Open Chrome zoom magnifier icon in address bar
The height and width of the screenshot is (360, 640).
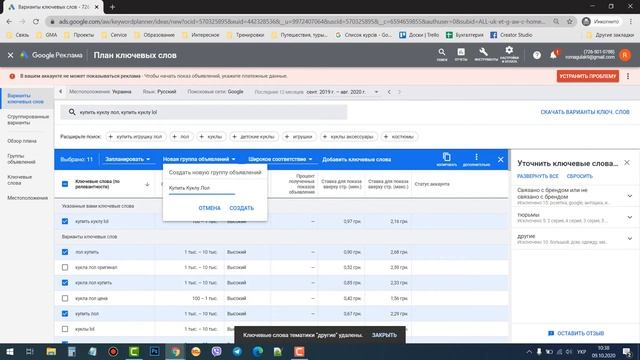(556, 21)
